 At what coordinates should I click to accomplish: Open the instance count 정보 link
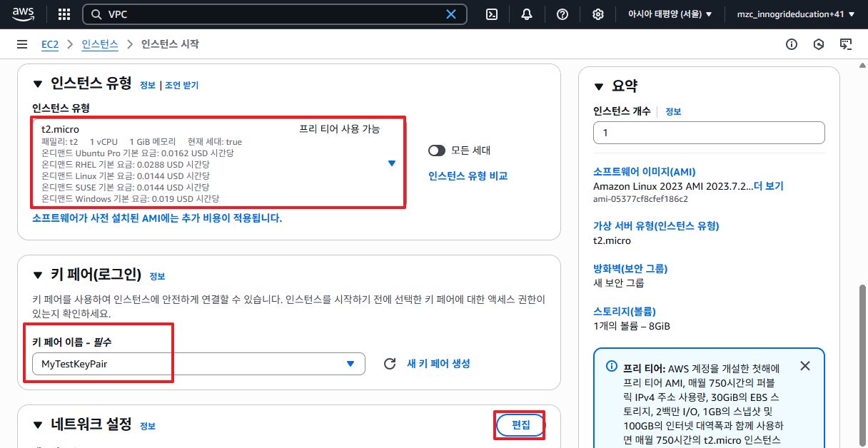673,112
